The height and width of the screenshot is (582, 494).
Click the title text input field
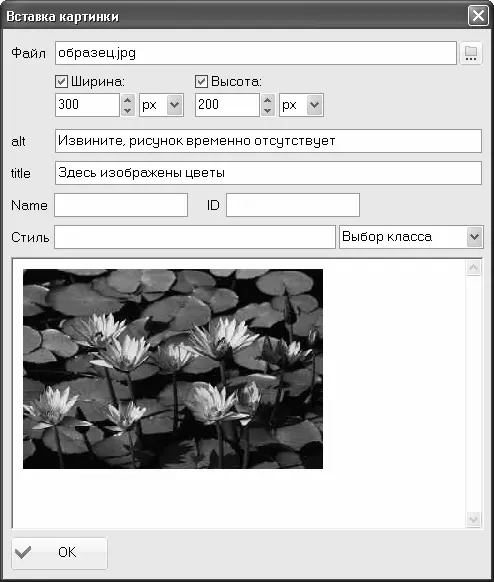(x=268, y=173)
